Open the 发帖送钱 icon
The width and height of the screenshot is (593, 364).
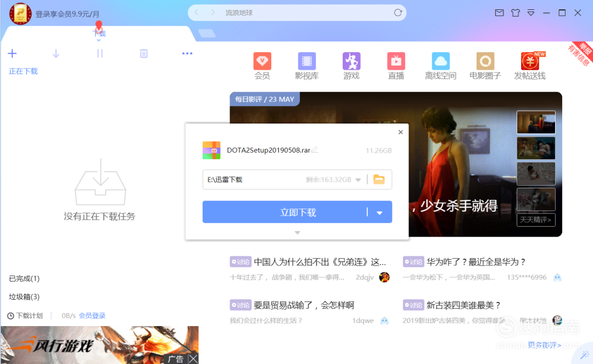pos(530,66)
